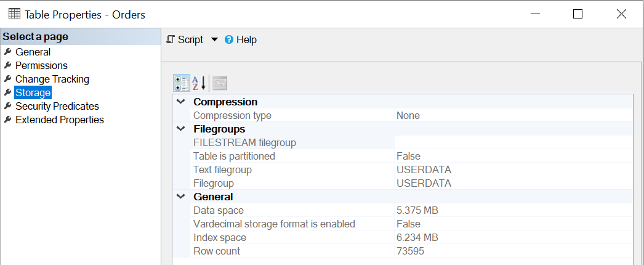Viewport: 644px width, 265px height.
Task: Click the wrench icon beside General
Action: (x=7, y=52)
